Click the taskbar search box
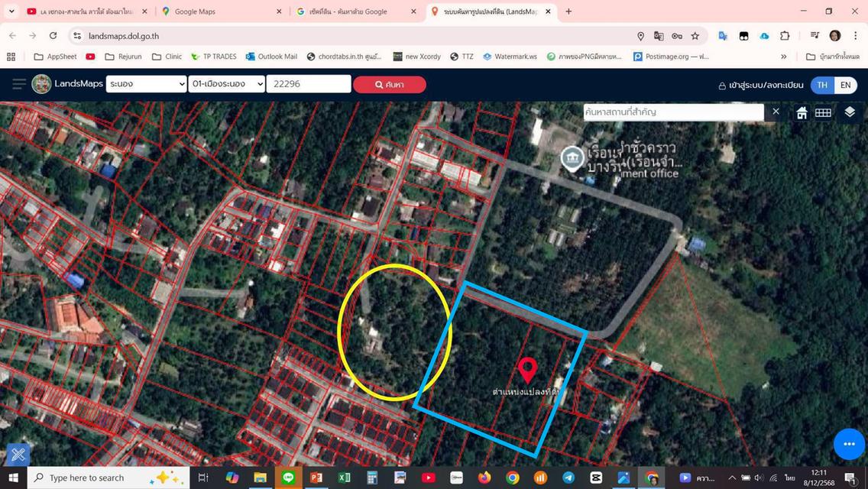The width and height of the screenshot is (868, 489). pyautogui.click(x=108, y=478)
